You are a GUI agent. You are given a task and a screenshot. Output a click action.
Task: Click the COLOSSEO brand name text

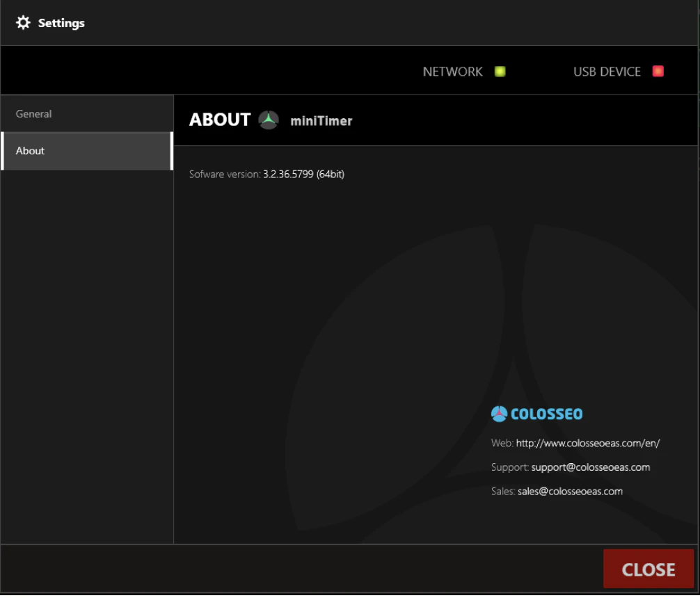pos(546,416)
